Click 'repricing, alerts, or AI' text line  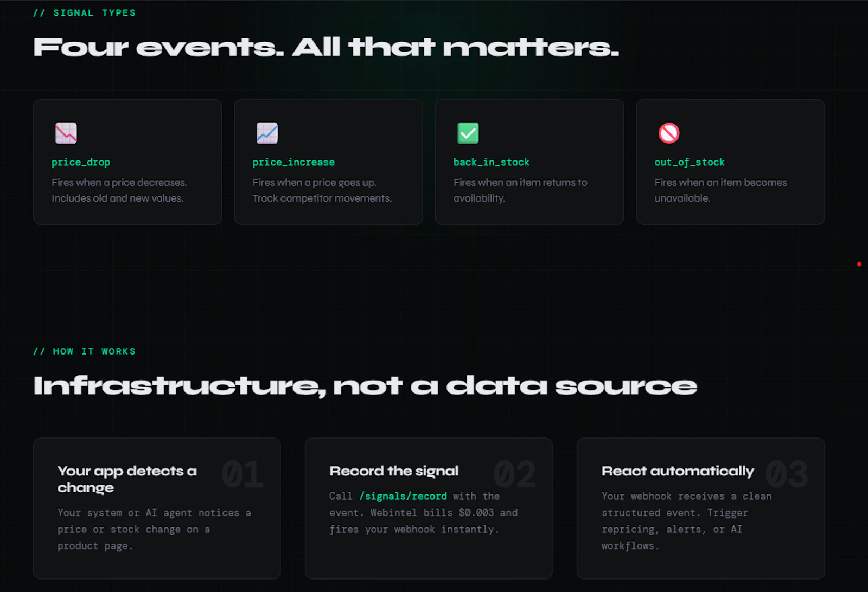672,529
